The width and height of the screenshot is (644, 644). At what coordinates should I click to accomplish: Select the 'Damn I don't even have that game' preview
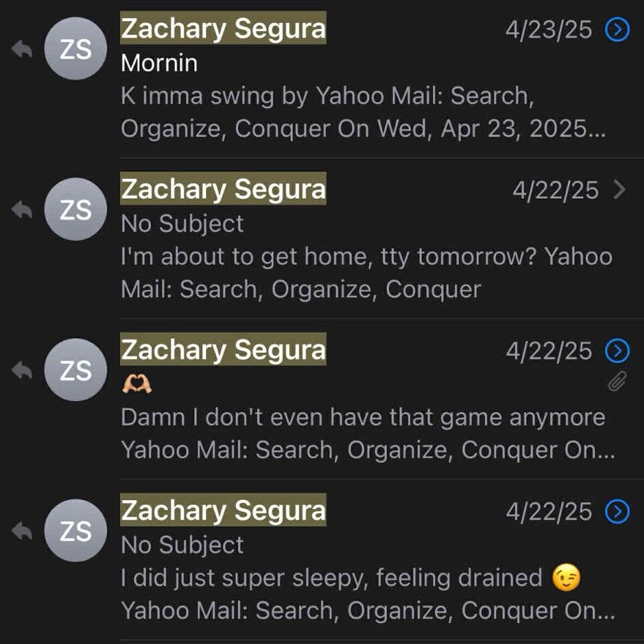363,417
